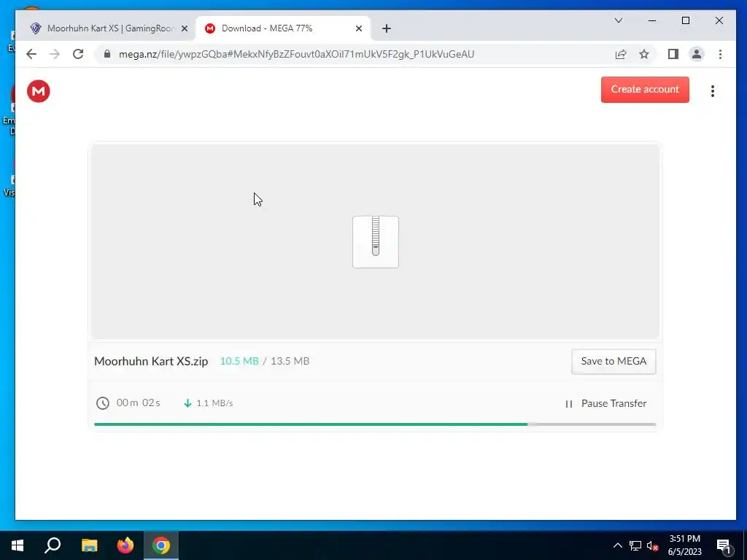The image size is (747, 560).
Task: Click the MEGA logo icon
Action: [x=39, y=91]
